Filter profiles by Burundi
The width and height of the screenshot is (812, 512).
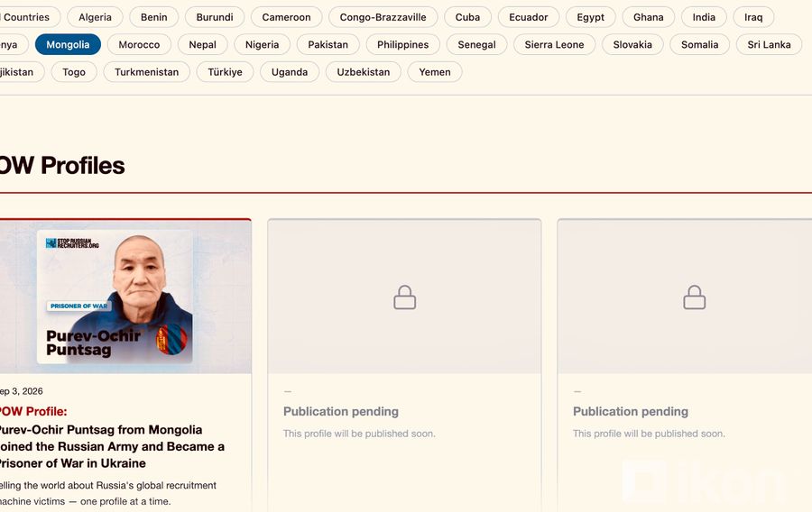click(215, 17)
